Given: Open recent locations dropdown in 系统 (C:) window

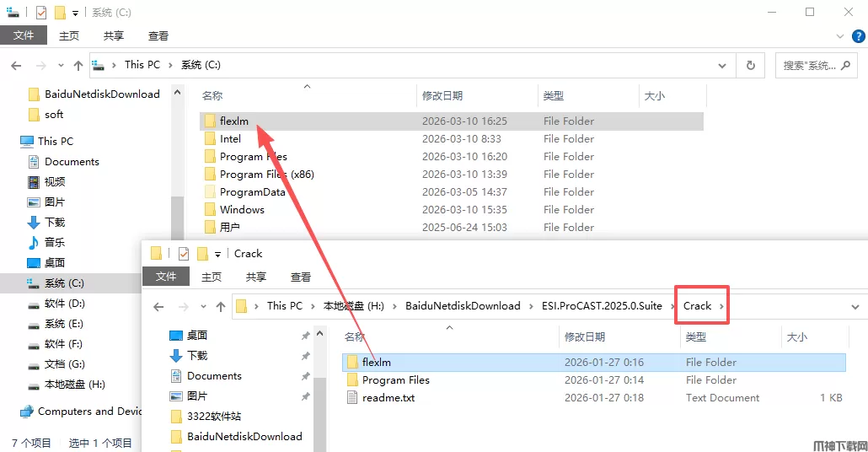Looking at the screenshot, I should (61, 66).
